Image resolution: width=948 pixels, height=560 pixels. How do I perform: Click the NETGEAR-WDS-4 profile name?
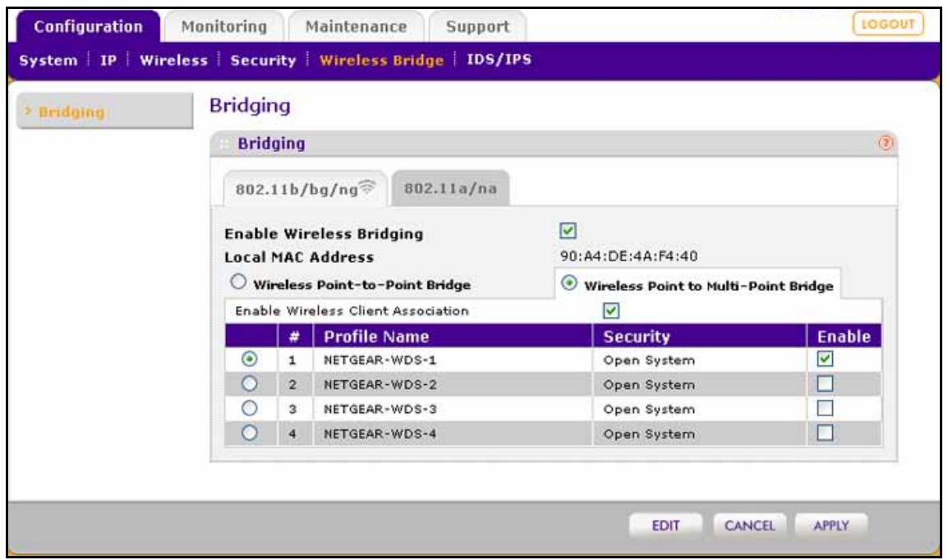tap(380, 434)
